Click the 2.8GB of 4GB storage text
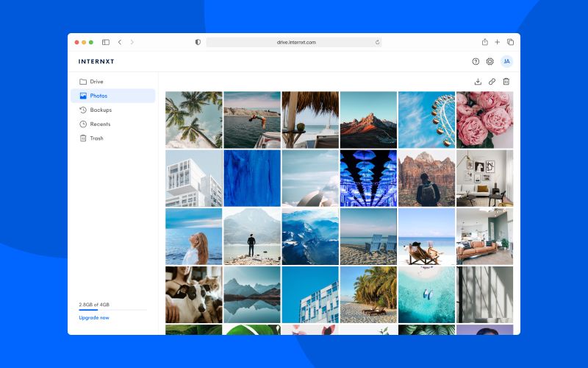Screen dimensions: 588x368 click(94, 305)
